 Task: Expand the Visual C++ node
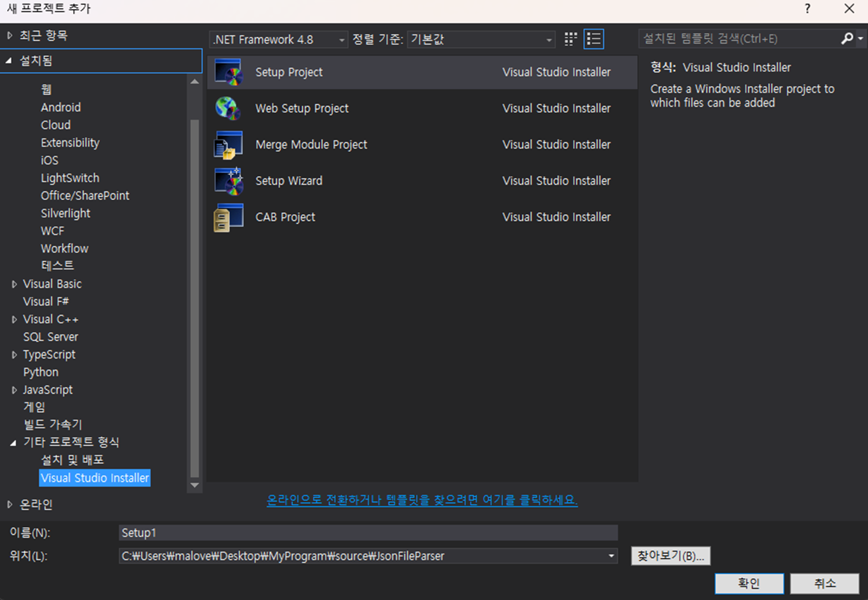14,319
